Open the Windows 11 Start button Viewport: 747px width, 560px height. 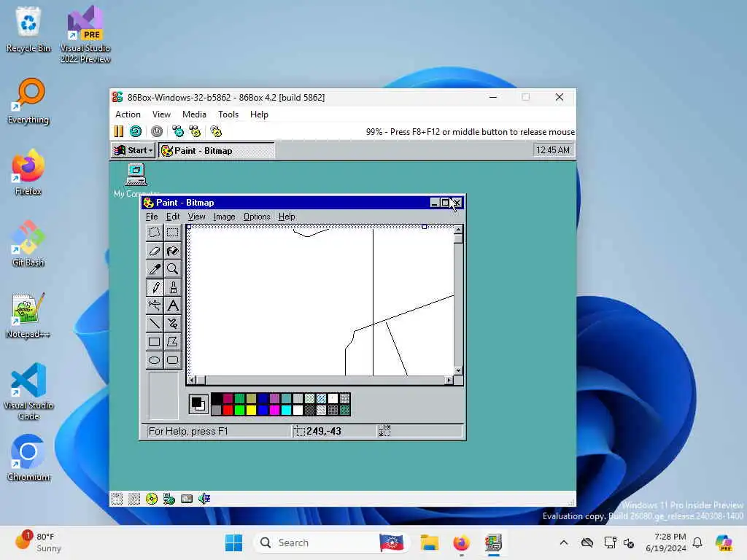(233, 542)
